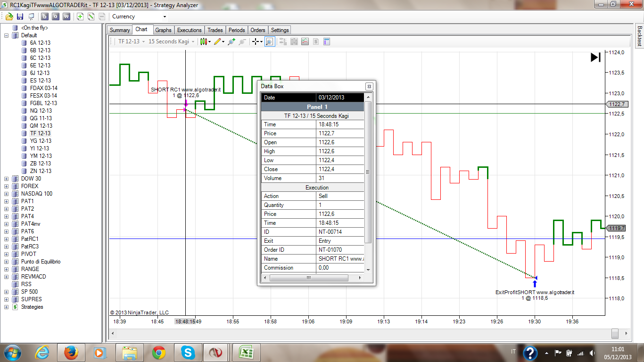Click the red-line chart icon in toolbar
Screen dimensions: 644x362
click(x=305, y=41)
